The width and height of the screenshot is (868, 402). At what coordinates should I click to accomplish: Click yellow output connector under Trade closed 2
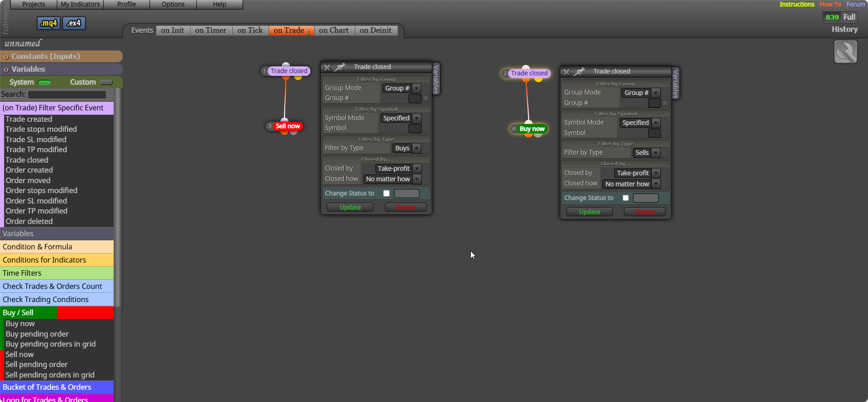click(x=539, y=79)
